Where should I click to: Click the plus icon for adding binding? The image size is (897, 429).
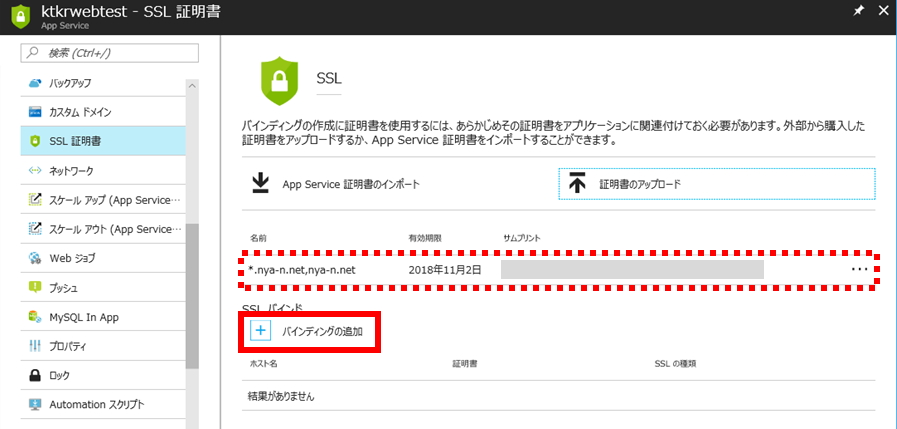(x=260, y=330)
